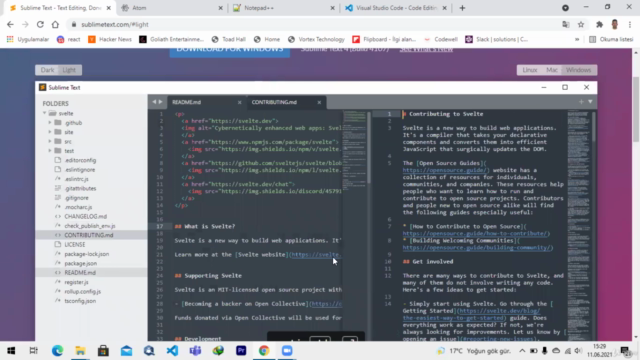The height and width of the screenshot is (360, 640).
Task: Open Task View on taskbar
Action: click(33, 351)
